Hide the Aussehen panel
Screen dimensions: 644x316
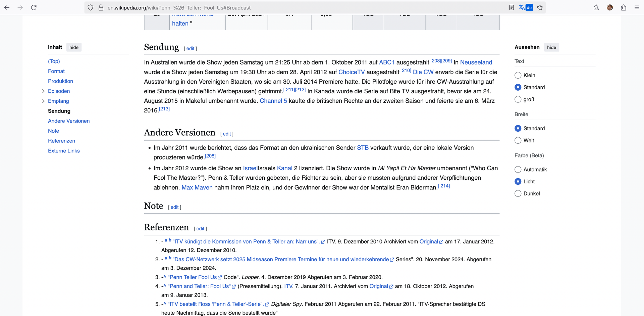click(551, 47)
